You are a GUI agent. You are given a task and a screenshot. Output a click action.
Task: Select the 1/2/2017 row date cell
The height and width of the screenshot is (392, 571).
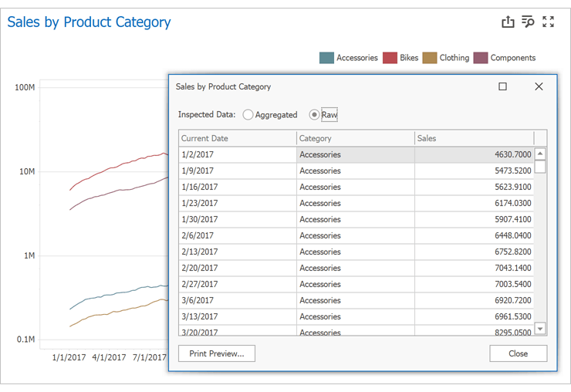coord(237,154)
